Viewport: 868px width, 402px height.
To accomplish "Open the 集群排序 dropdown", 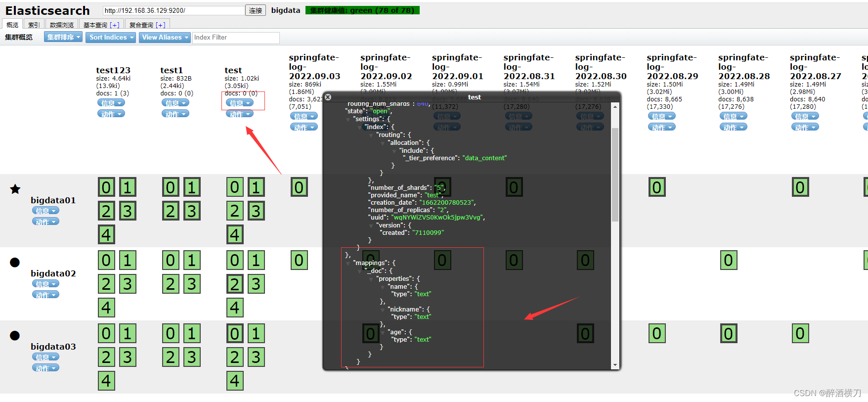I will (x=63, y=37).
